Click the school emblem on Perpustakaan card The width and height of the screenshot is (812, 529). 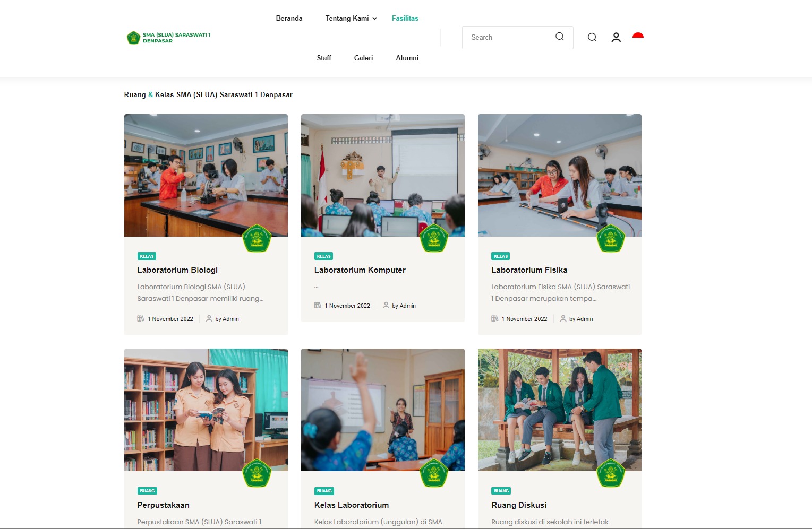coord(257,473)
